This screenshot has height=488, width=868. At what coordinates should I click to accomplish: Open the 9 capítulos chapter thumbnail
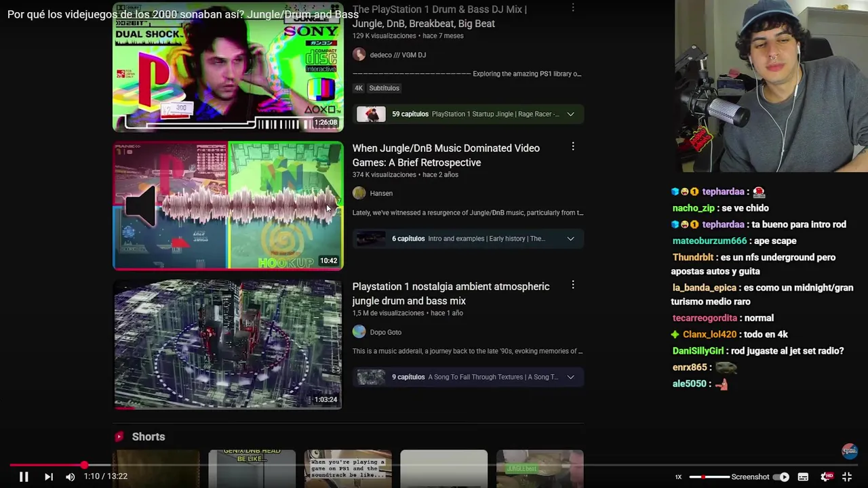pyautogui.click(x=371, y=377)
